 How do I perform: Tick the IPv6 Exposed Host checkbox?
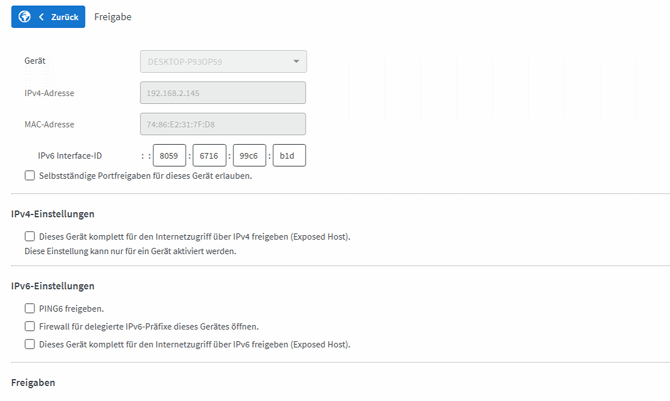click(x=29, y=345)
